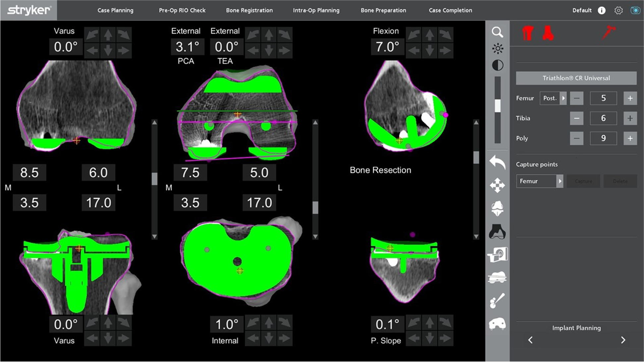Click rotate-right arrow beside Internal 1.0°
This screenshot has height=362, width=644.
click(x=285, y=323)
